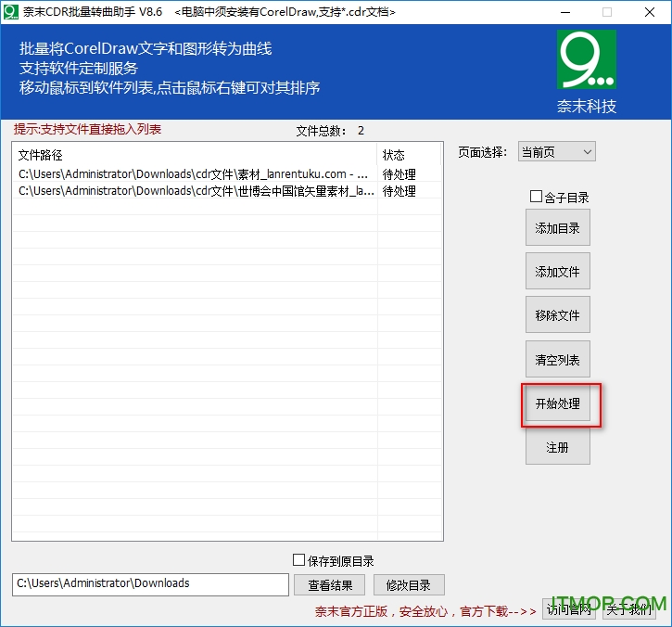The image size is (672, 627).
Task: Enable the 含子目录 checkbox
Action: tap(536, 197)
